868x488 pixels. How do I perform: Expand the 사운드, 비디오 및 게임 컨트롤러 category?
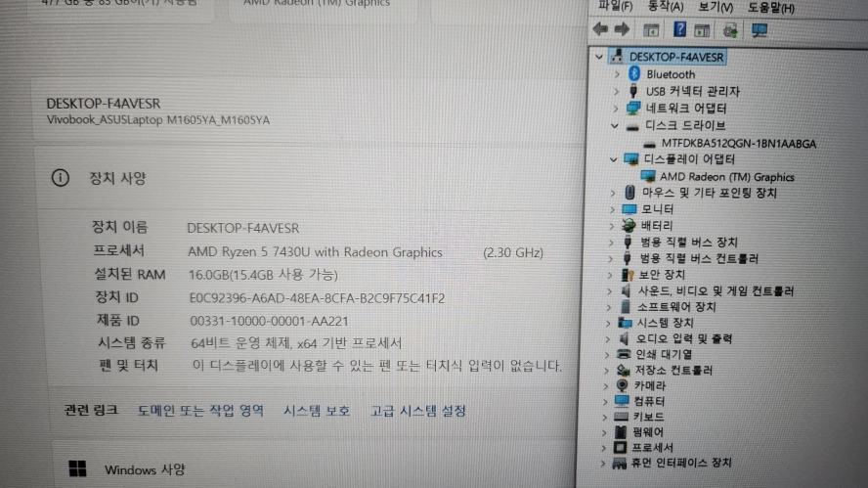click(609, 291)
